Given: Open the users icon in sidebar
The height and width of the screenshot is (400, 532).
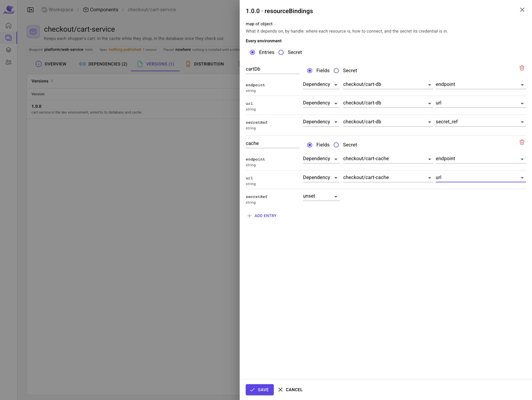Looking at the screenshot, I should click(x=9, y=62).
